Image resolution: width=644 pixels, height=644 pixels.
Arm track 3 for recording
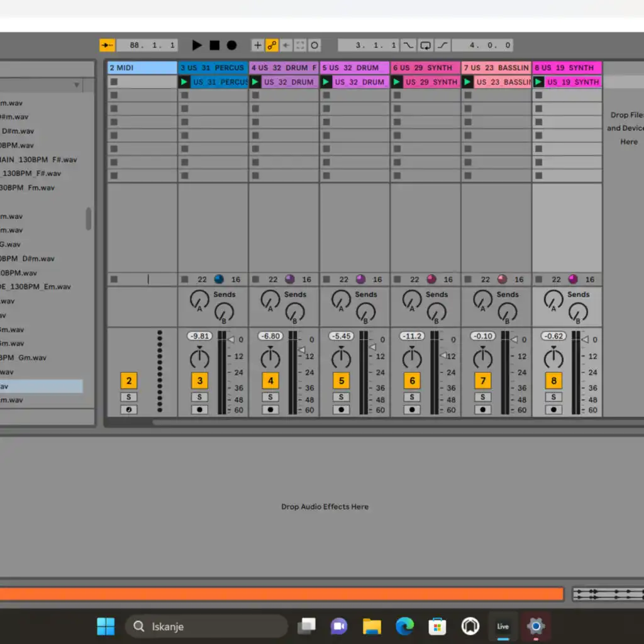point(199,409)
